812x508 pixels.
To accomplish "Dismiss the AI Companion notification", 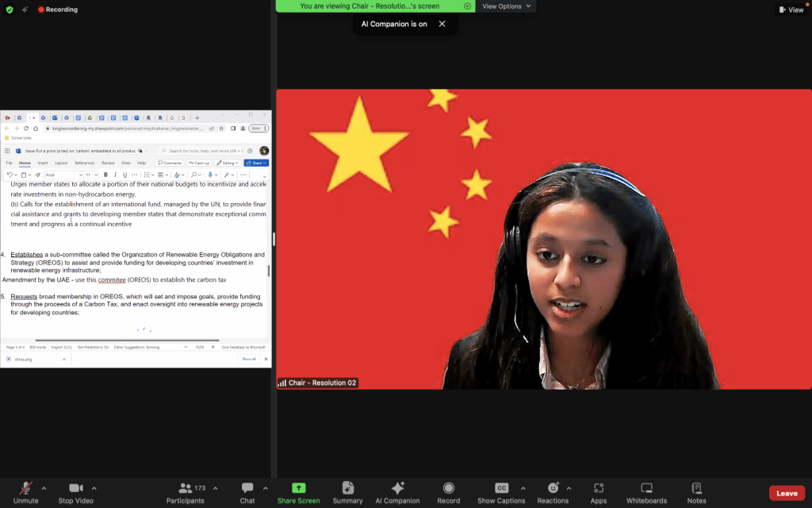I will (442, 24).
